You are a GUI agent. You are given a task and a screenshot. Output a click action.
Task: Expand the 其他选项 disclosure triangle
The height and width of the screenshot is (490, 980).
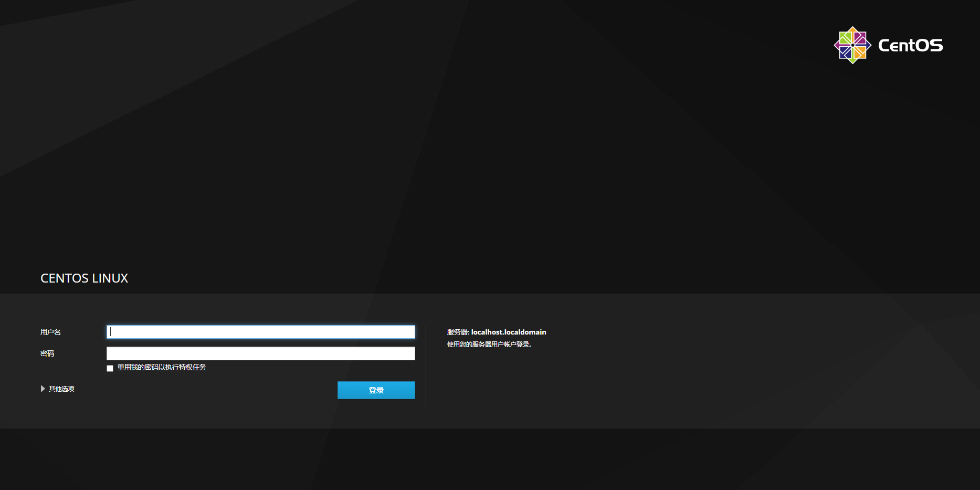point(43,389)
